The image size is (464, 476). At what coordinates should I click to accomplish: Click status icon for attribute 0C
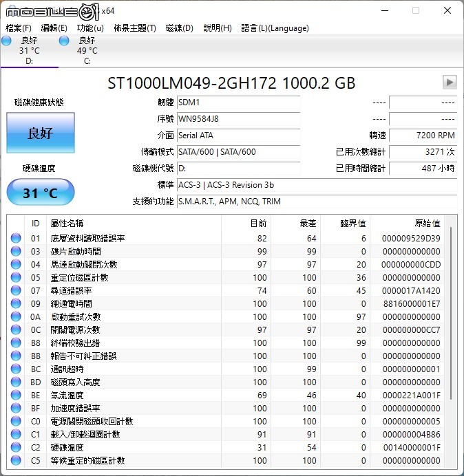(16, 329)
